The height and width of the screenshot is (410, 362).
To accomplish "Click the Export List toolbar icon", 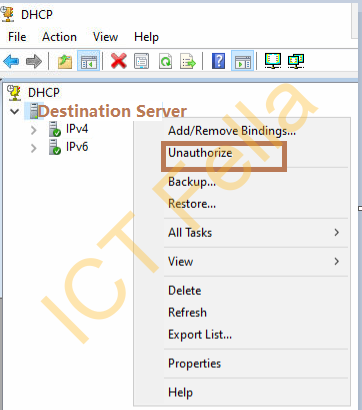I will tap(188, 61).
